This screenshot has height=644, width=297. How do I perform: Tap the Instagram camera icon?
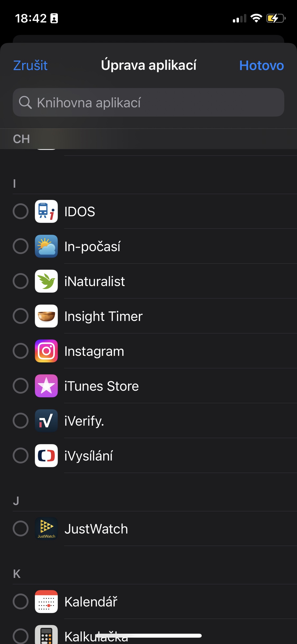46,351
